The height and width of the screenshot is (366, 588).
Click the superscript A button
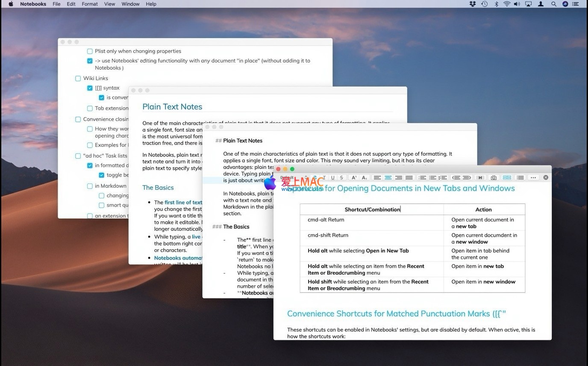coord(354,177)
